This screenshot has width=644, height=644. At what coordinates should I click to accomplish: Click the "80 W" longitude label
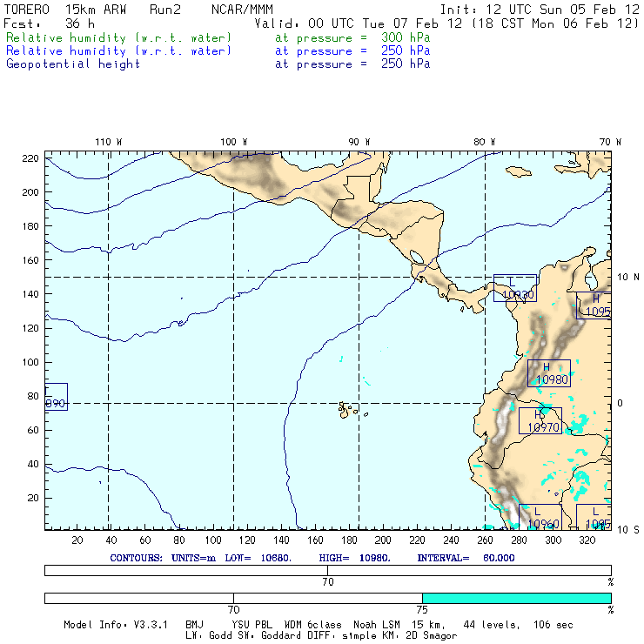485,142
